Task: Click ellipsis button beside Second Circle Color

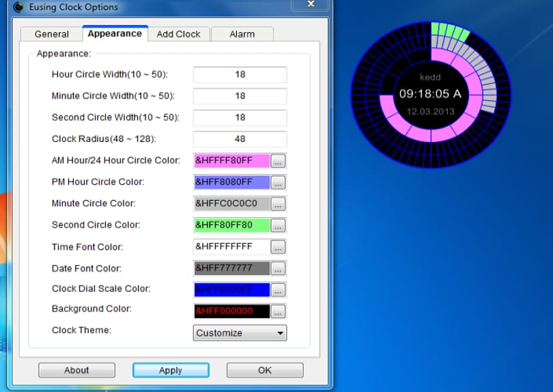Action: point(278,225)
